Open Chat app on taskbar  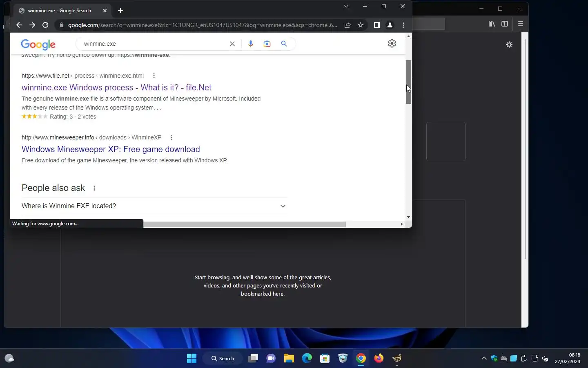coord(271,359)
